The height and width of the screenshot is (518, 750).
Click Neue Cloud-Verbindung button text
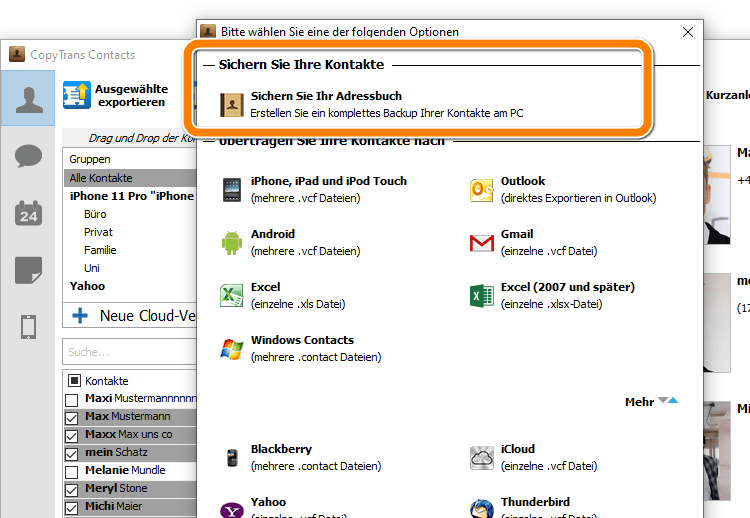click(x=148, y=316)
